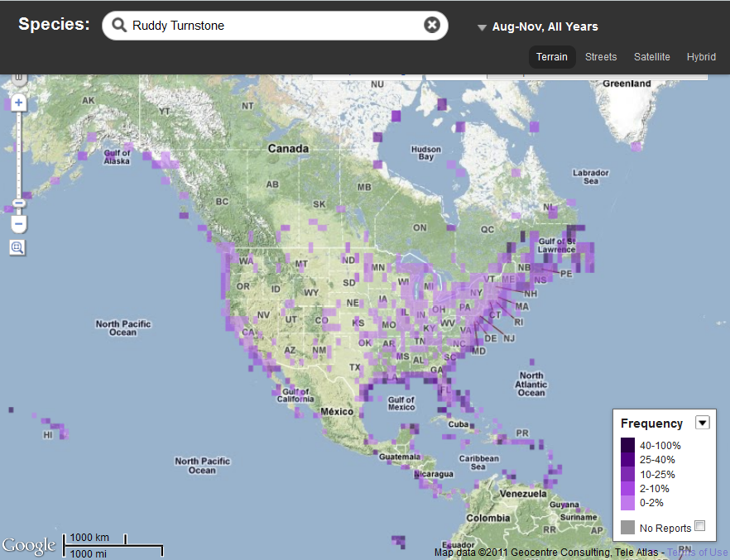The height and width of the screenshot is (560, 730).
Task: Zoom out with the minus icon on slider
Action: tap(18, 202)
